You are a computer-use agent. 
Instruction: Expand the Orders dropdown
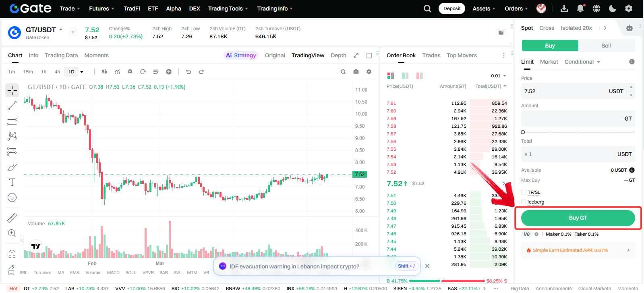coord(516,8)
